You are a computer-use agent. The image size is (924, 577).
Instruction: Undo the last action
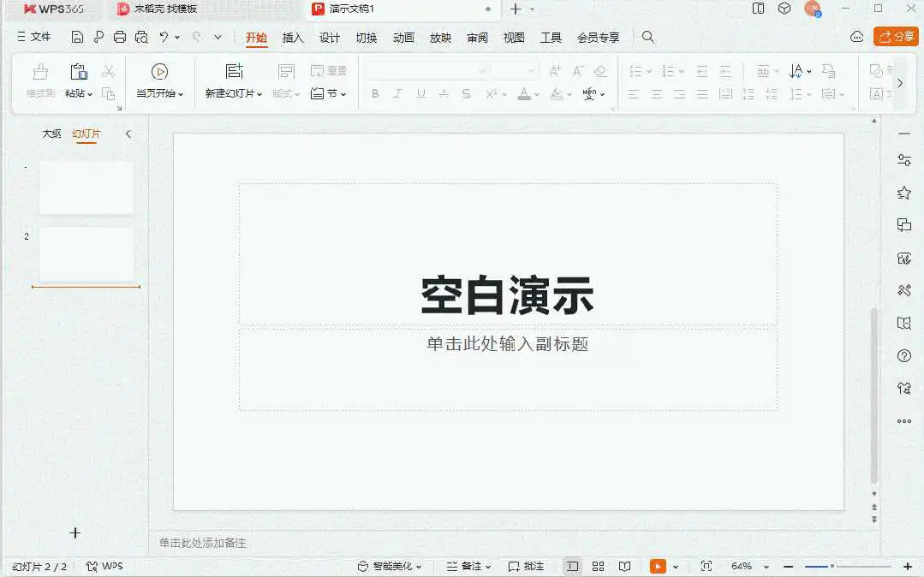(x=164, y=37)
